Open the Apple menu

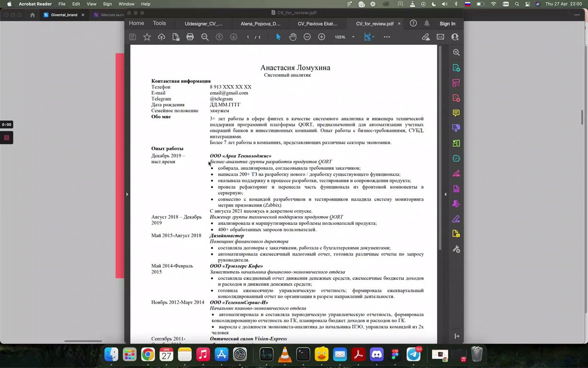9,4
